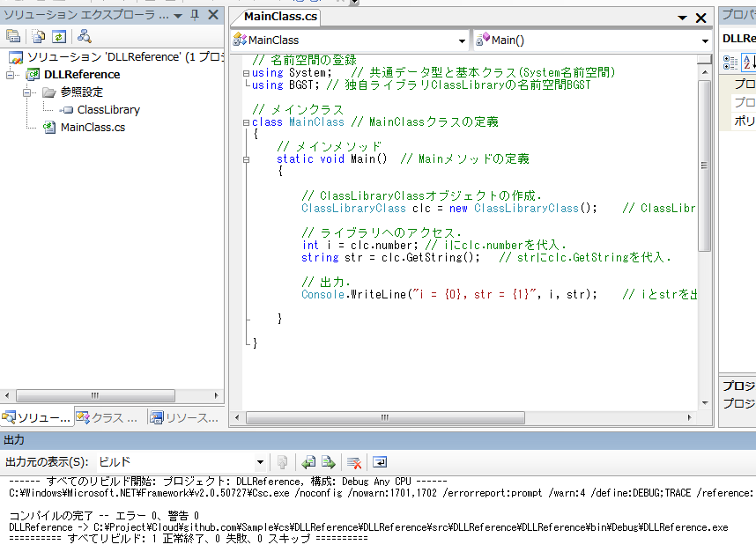Select the ClassLibrary reference
Image resolution: width=756 pixels, height=552 pixels.
pyautogui.click(x=108, y=110)
